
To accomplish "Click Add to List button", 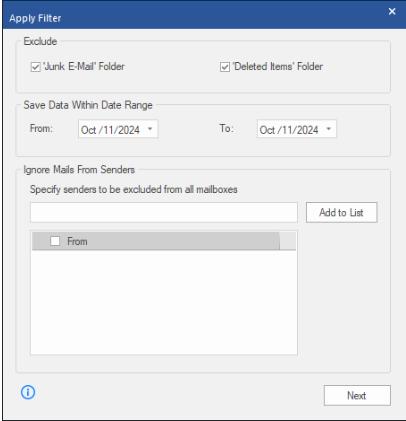I will [x=342, y=212].
